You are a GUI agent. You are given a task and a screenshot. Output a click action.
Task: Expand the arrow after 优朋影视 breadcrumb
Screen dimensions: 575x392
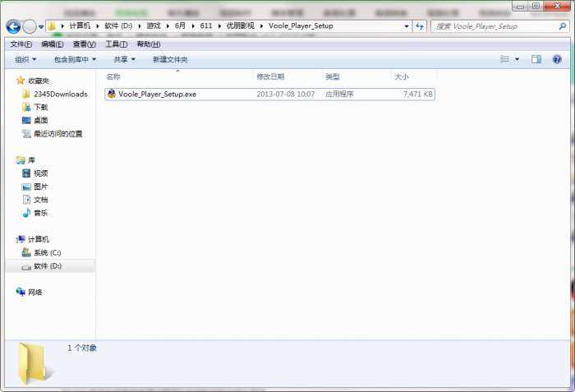click(x=262, y=26)
